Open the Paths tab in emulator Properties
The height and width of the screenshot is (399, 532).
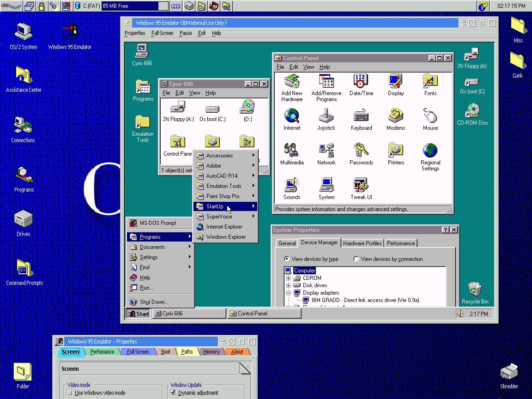coord(187,352)
